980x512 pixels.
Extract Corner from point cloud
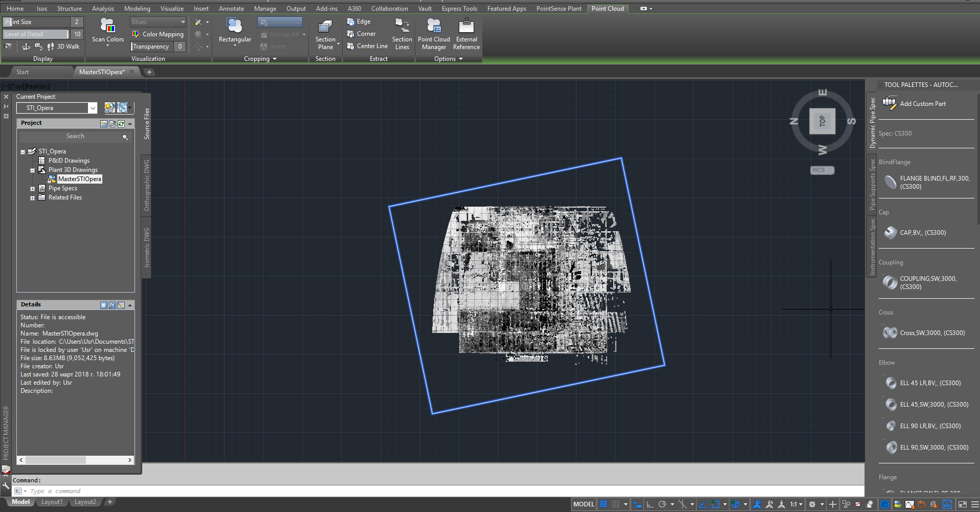click(x=361, y=34)
